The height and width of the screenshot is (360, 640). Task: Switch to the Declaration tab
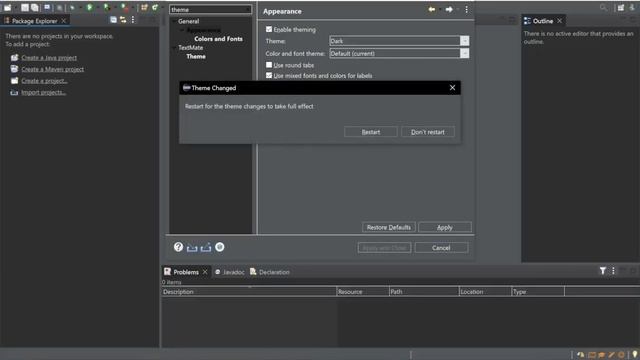click(x=270, y=272)
